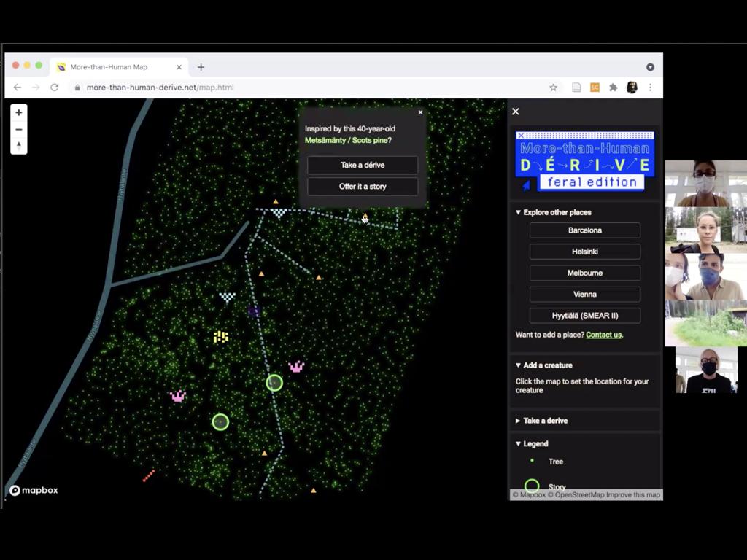Screen dimensions: 747x560
Task: Click the 'Inspired by this 40-year-old' text
Action: pyautogui.click(x=350, y=128)
